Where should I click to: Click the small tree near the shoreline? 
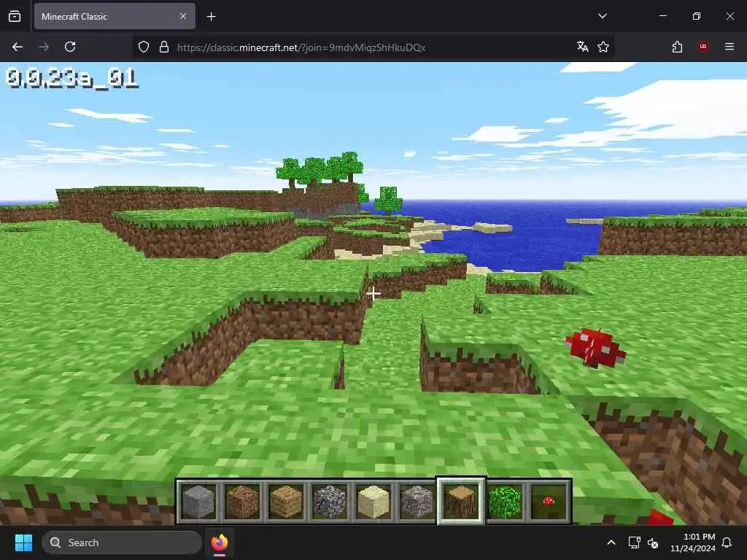pos(388,200)
